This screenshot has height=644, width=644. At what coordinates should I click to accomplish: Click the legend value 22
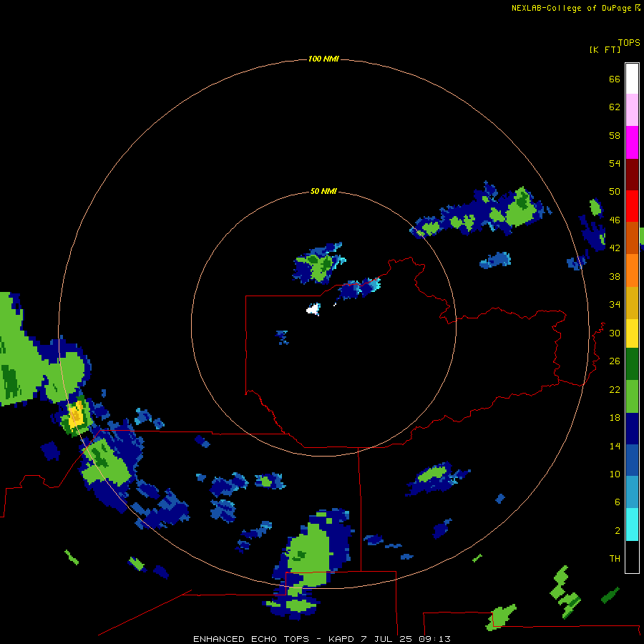click(615, 390)
